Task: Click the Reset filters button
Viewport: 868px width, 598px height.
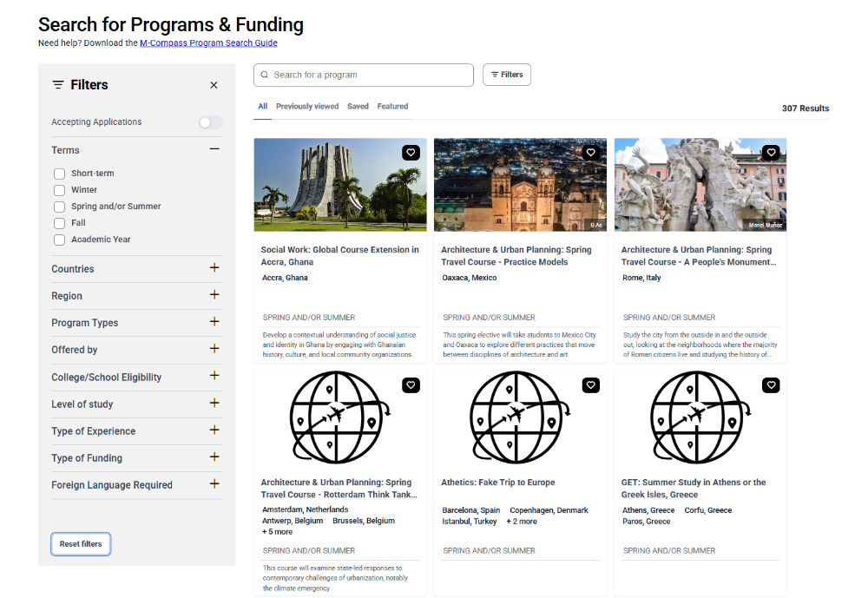Action: coord(80,543)
